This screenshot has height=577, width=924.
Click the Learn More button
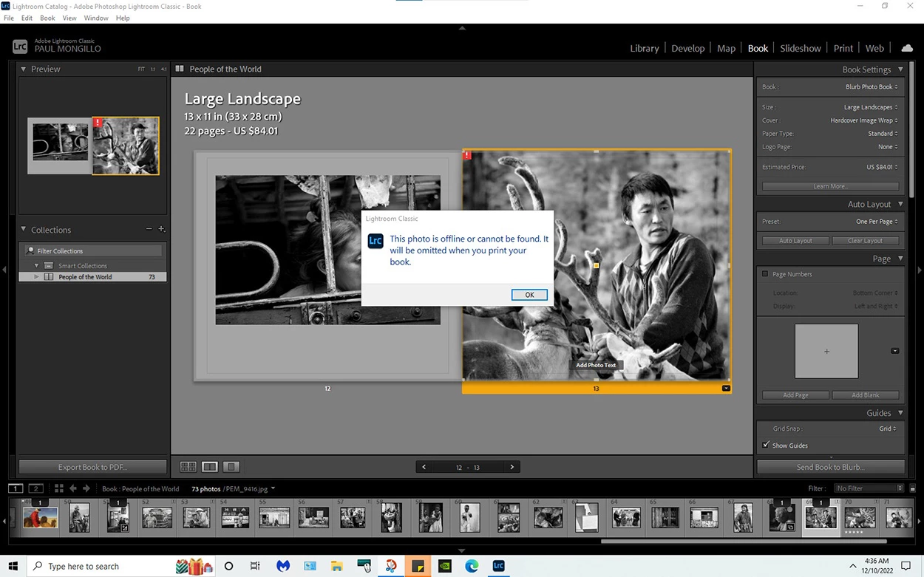click(x=830, y=186)
